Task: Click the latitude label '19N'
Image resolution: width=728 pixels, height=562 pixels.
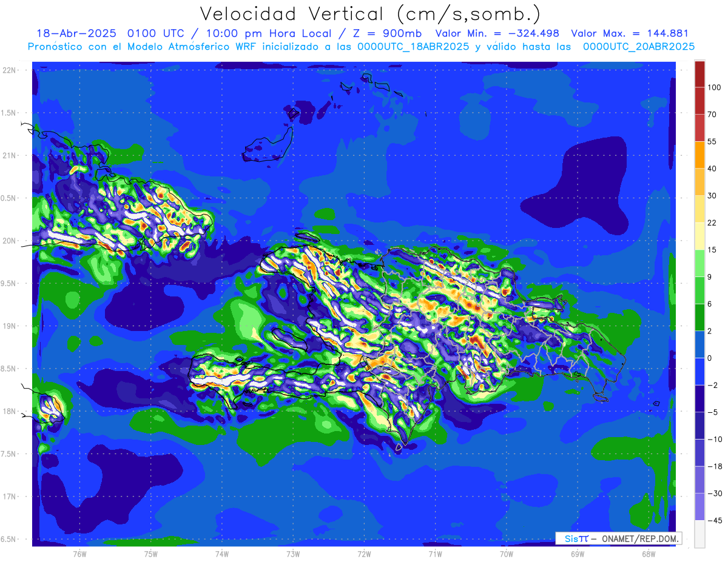Action: 9,326
